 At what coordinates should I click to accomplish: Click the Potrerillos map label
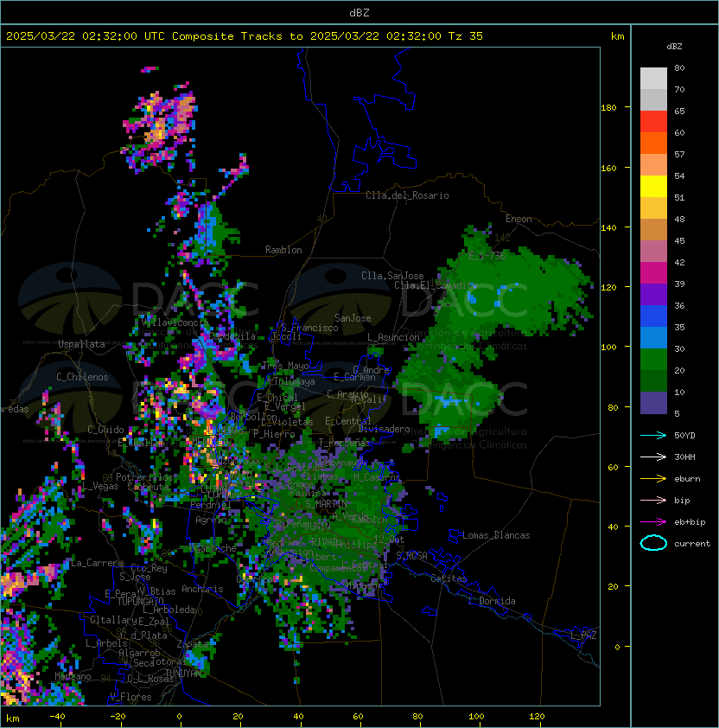pos(144,476)
